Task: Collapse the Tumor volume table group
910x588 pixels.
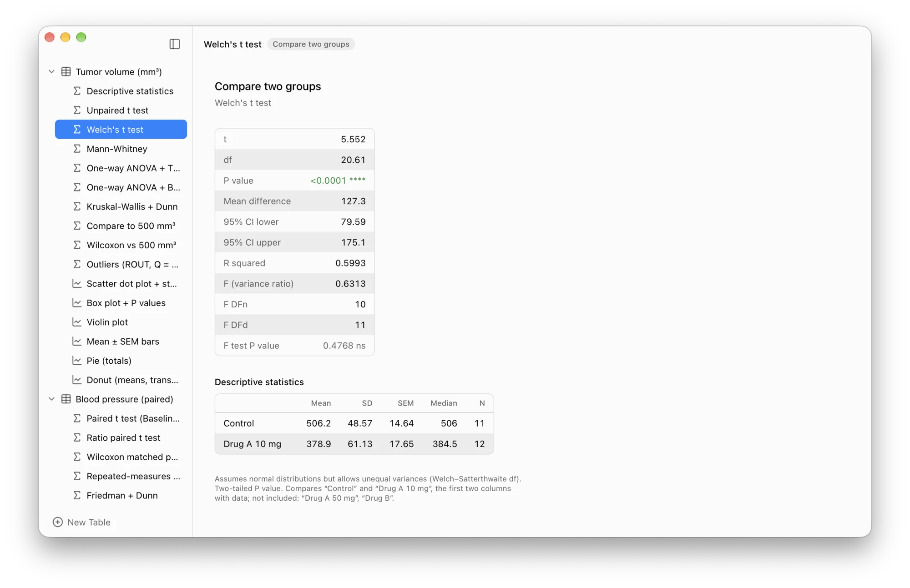Action: point(51,72)
